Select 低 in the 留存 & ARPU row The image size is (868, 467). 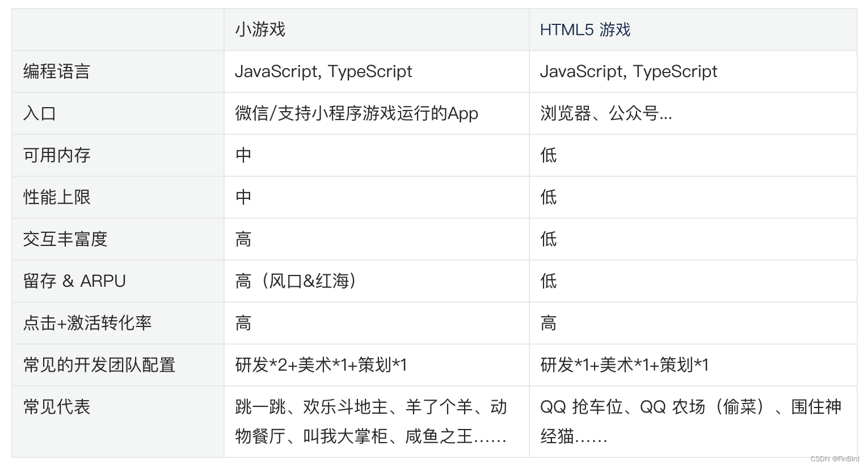(x=549, y=281)
